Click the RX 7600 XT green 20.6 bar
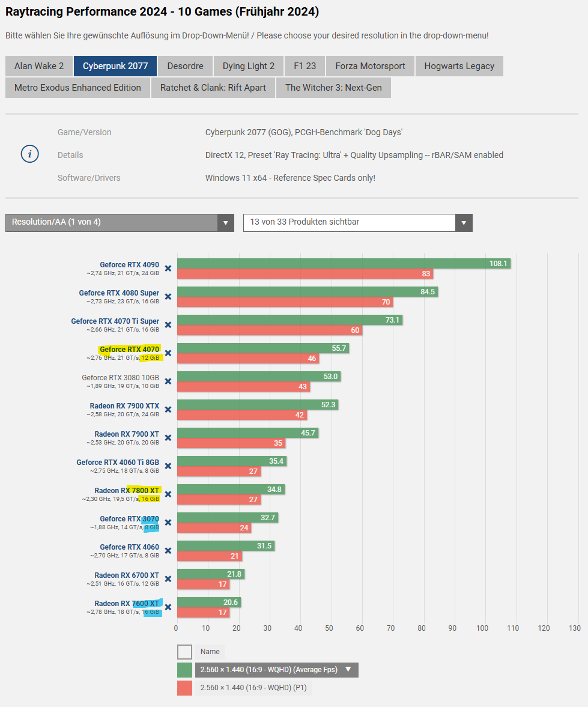Image resolution: width=588 pixels, height=707 pixels. click(x=209, y=602)
